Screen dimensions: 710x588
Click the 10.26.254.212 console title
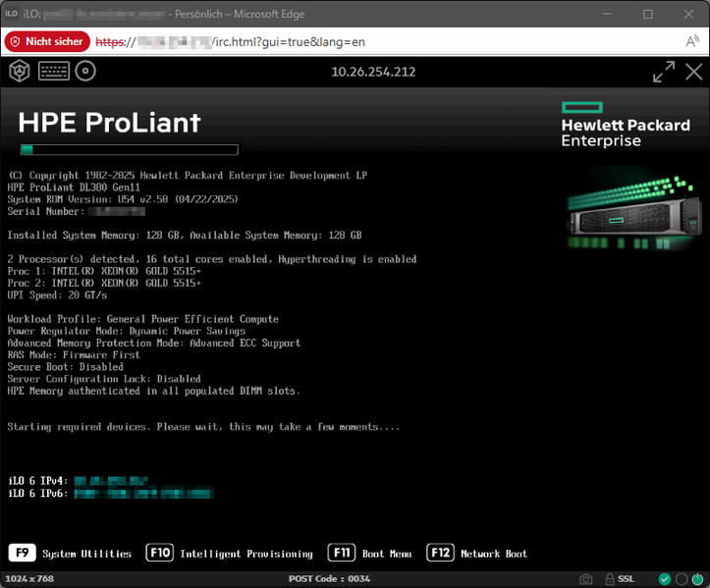(373, 72)
